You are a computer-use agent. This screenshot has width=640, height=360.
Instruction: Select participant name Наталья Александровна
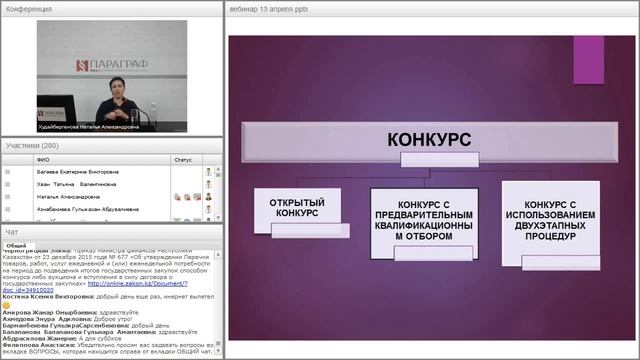point(68,197)
